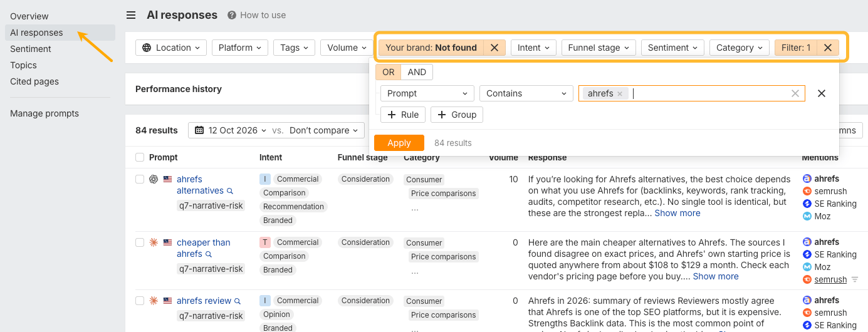Check the cheaper than ahrefs row checkbox

pyautogui.click(x=140, y=242)
